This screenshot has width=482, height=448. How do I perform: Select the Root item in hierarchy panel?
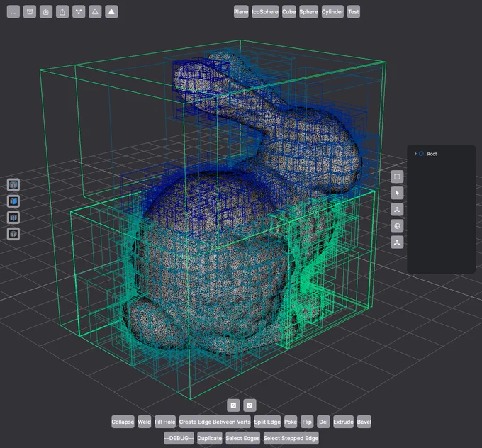coord(432,154)
